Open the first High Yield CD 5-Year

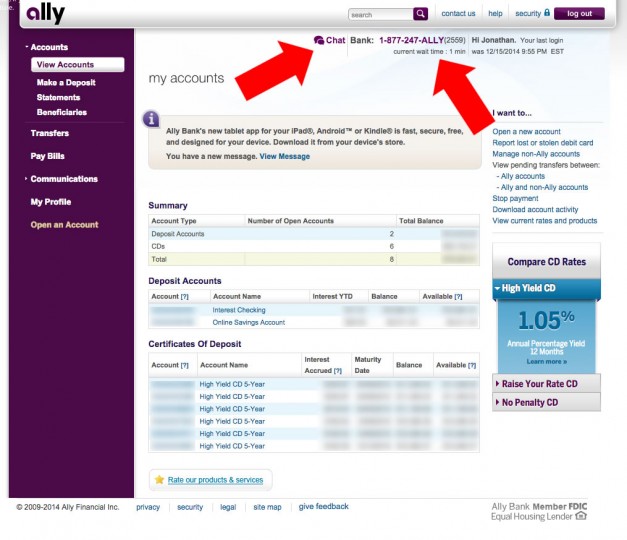[x=232, y=384]
